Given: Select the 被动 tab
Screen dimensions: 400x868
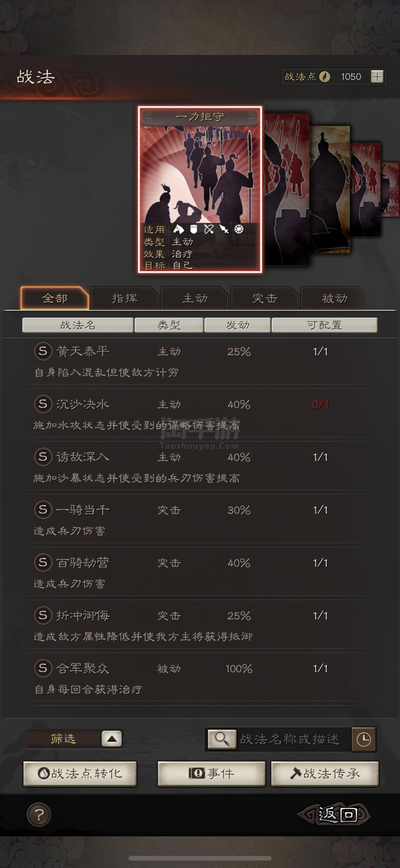Looking at the screenshot, I should 334,298.
